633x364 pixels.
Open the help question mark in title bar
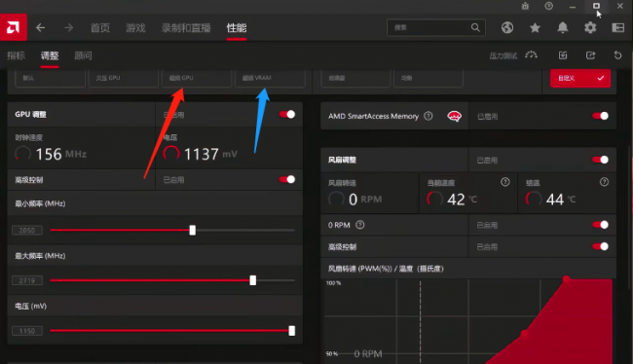click(548, 6)
